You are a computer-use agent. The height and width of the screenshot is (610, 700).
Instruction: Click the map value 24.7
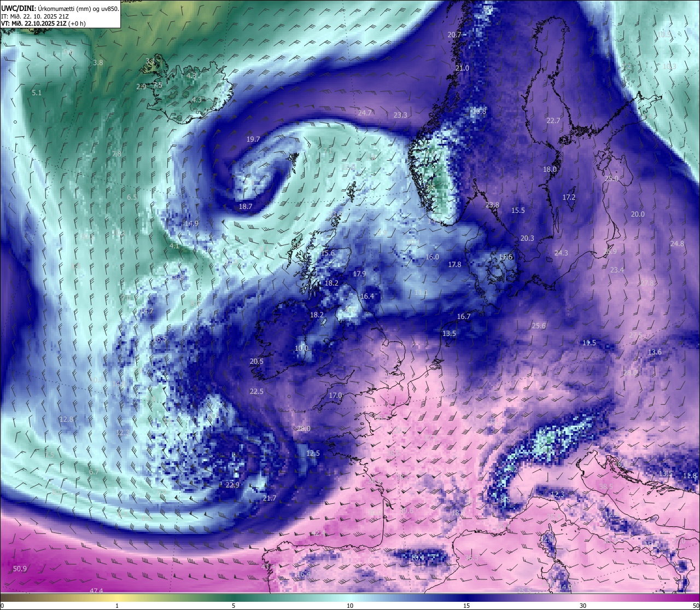[x=365, y=113]
